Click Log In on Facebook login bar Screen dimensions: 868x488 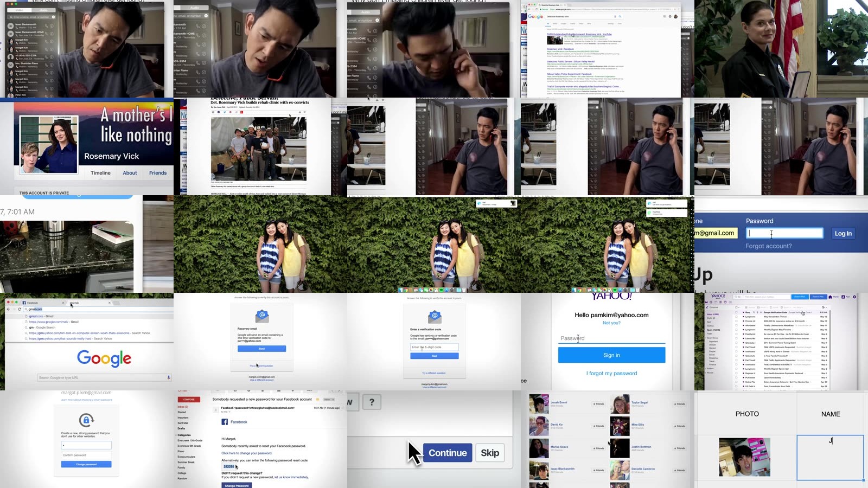click(x=843, y=233)
